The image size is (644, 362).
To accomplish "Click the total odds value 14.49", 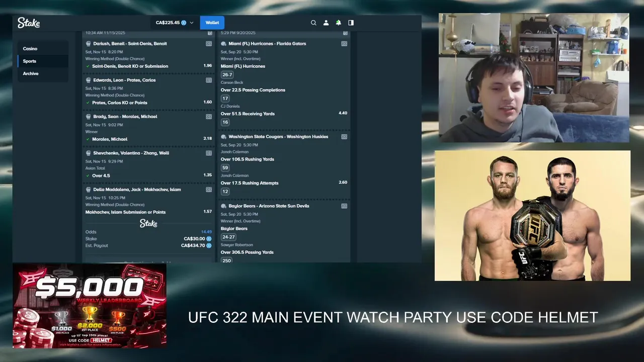I will pyautogui.click(x=206, y=232).
